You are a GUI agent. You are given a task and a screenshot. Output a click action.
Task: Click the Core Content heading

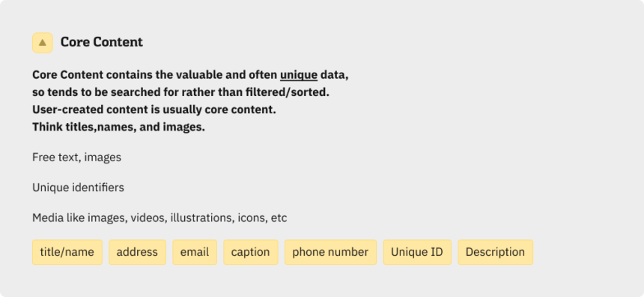102,42
